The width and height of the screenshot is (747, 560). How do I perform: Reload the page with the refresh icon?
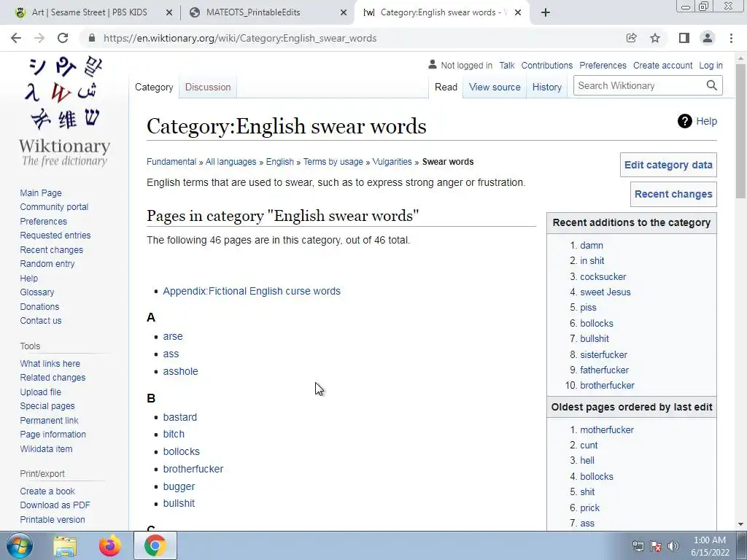click(x=63, y=38)
